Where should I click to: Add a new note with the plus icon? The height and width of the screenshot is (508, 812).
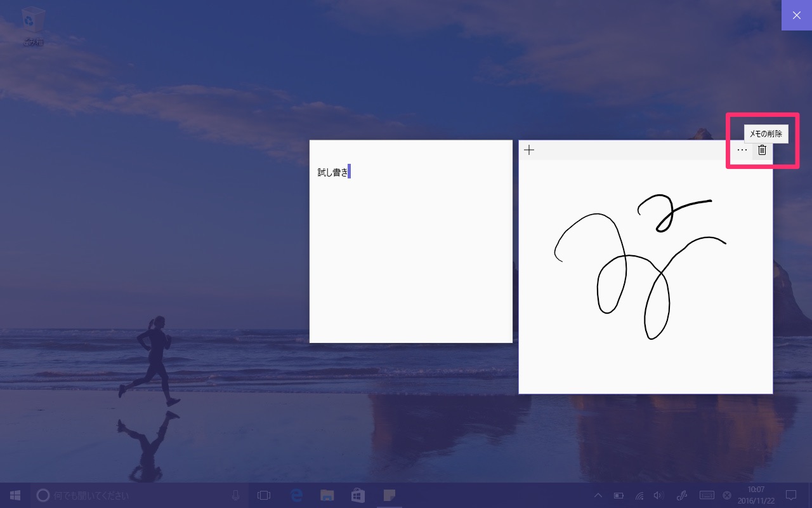(529, 150)
